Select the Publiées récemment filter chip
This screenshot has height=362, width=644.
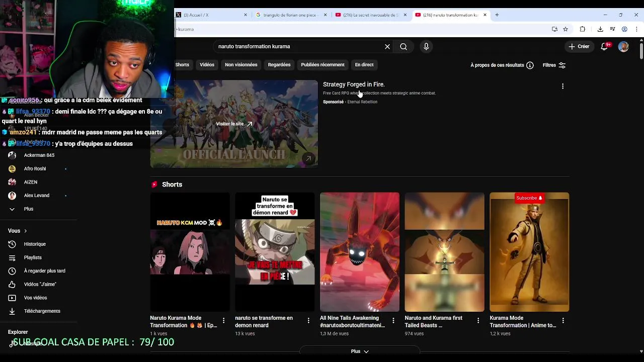[323, 64]
